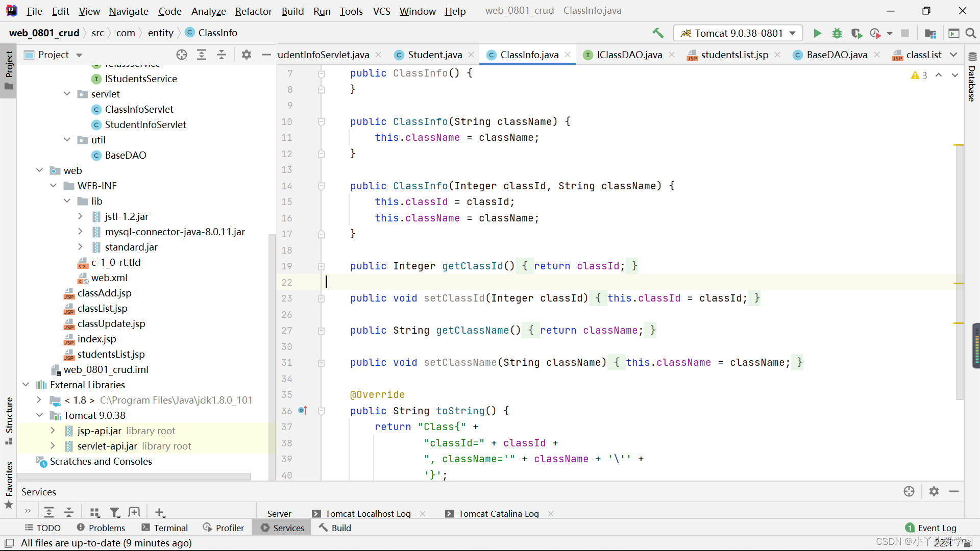
Task: Click Expand All icon in Project panel
Action: [x=202, y=55]
